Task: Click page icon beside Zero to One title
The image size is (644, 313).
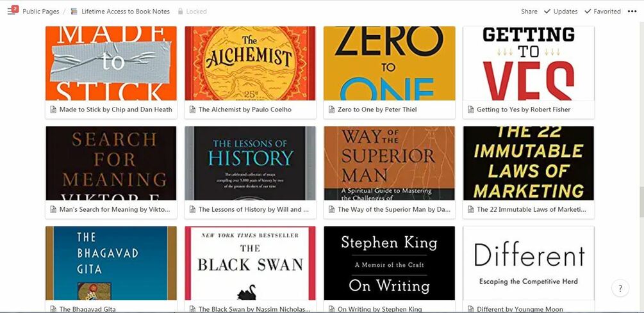Action: [331, 109]
